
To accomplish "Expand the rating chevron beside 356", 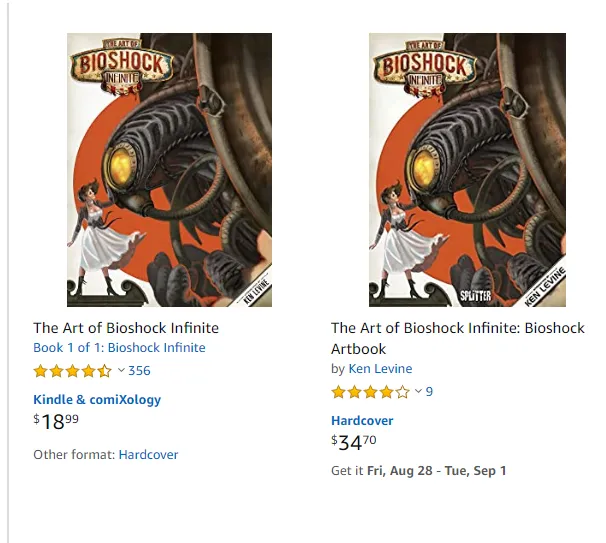I will [121, 370].
